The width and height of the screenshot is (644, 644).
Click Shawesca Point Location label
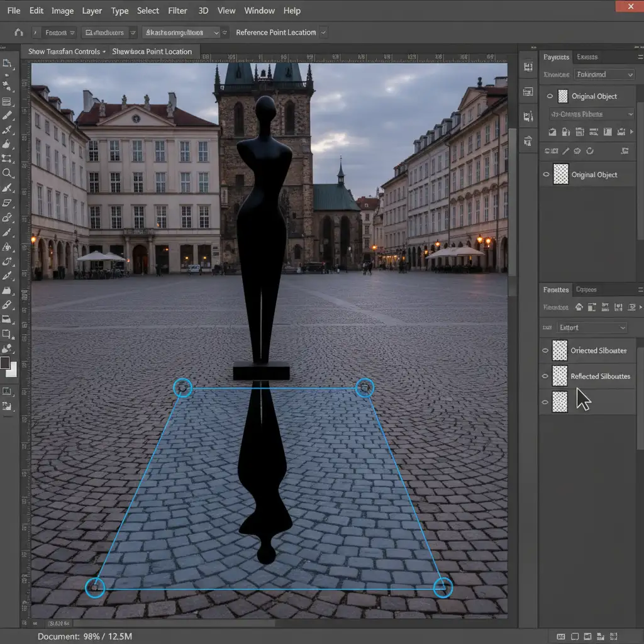point(152,52)
